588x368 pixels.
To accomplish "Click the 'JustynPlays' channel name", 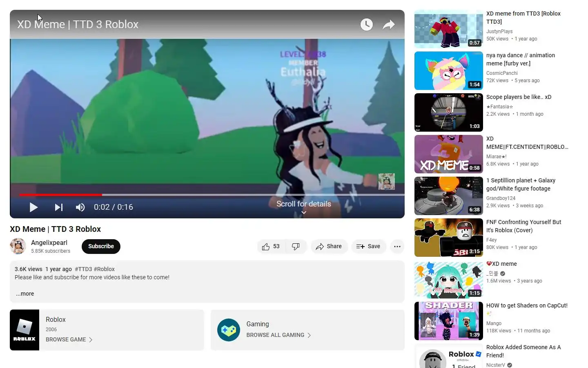I will point(499,31).
